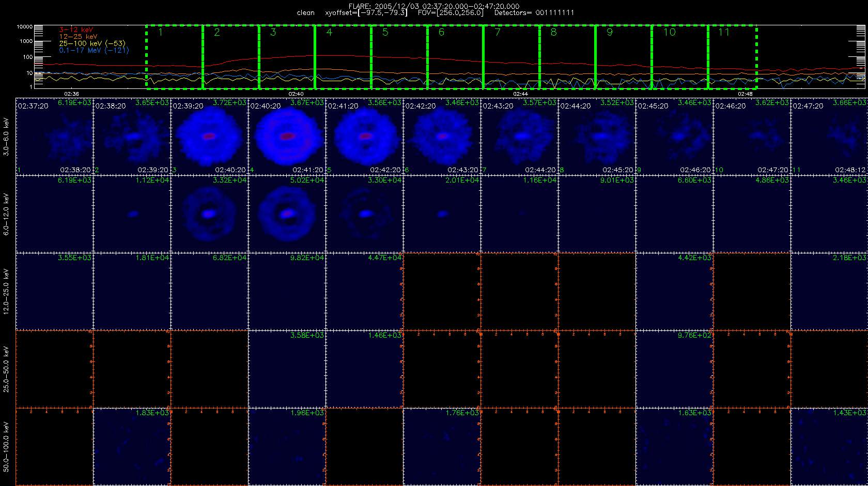Viewport: 868px width, 486px height.
Task: Click the 3.67E+03 peak value label
Action: click(307, 103)
